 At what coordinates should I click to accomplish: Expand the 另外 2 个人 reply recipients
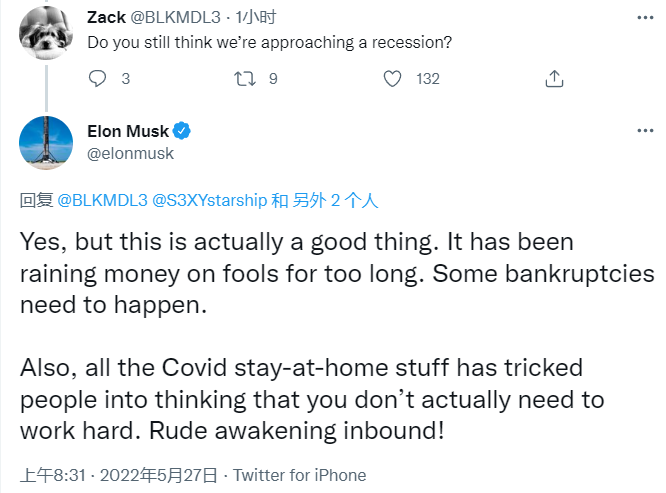pyautogui.click(x=336, y=200)
